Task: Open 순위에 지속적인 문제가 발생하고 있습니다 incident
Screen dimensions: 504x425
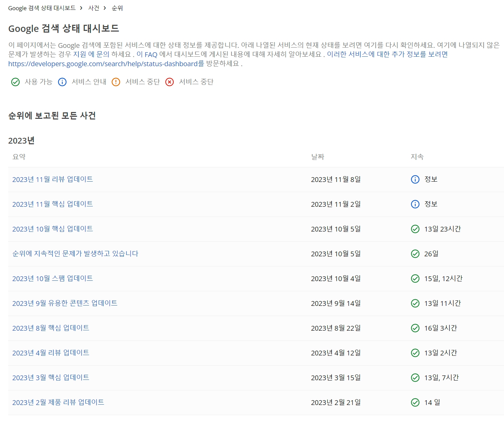Action: tap(75, 254)
